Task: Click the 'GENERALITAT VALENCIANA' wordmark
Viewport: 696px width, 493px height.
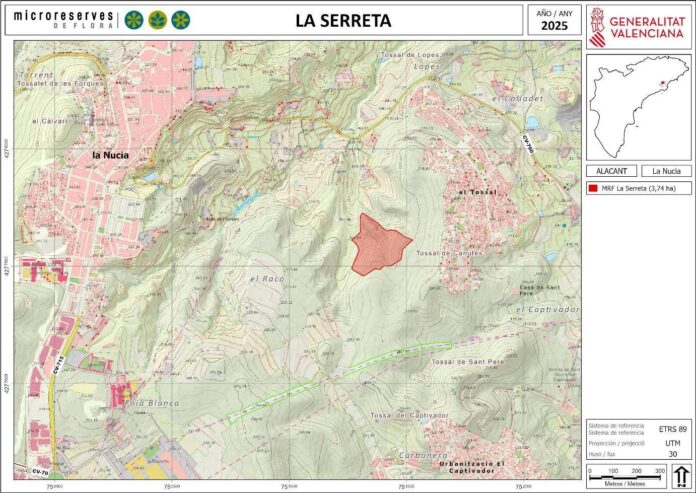Action: tap(647, 28)
